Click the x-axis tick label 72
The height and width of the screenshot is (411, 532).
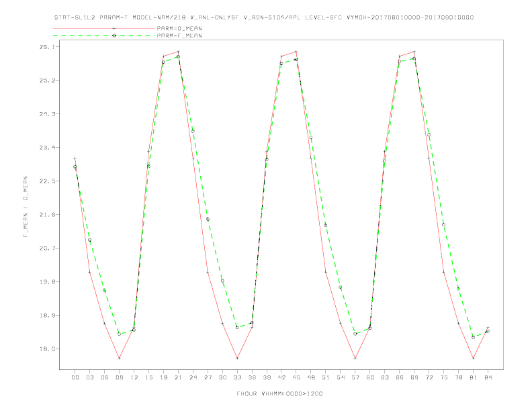click(x=429, y=377)
